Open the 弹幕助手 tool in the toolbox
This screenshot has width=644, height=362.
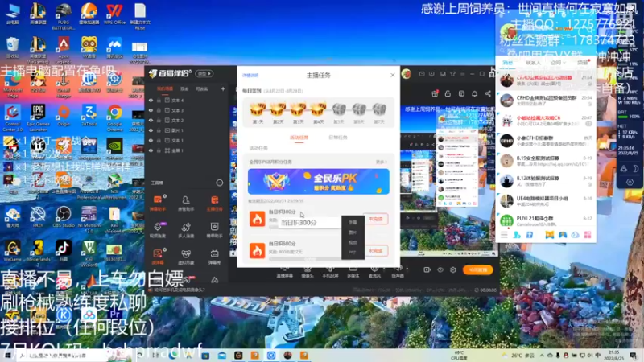click(x=158, y=203)
